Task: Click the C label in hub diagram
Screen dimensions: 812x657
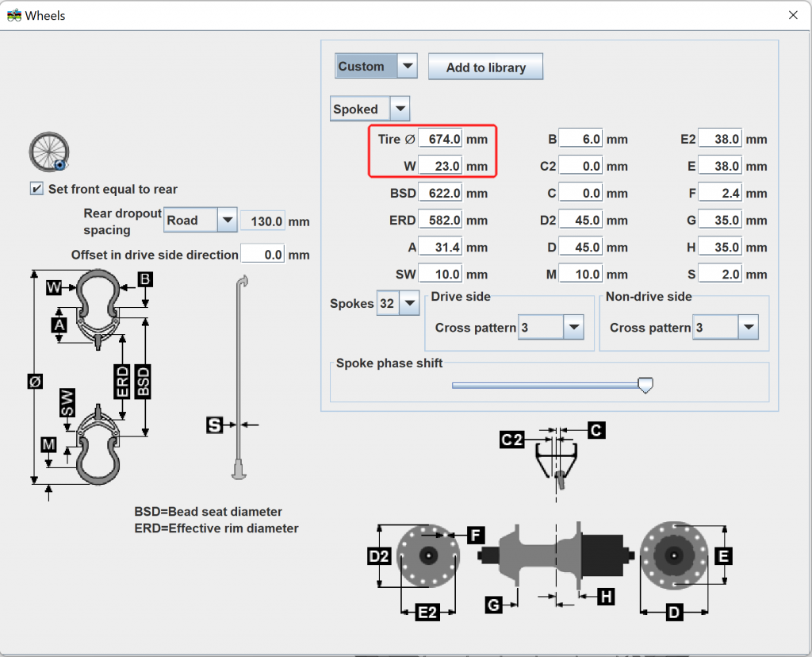Action: (x=596, y=430)
